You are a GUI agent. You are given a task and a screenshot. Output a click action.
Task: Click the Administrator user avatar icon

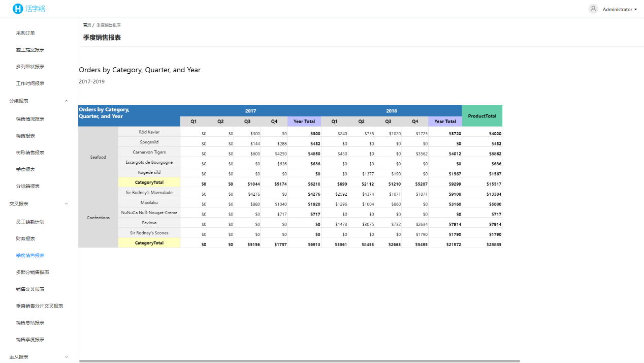pos(593,9)
